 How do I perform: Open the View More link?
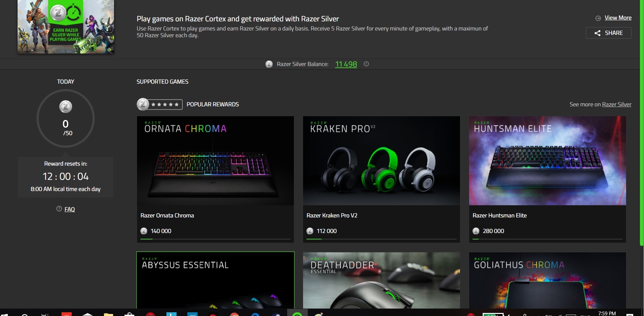pos(618,18)
